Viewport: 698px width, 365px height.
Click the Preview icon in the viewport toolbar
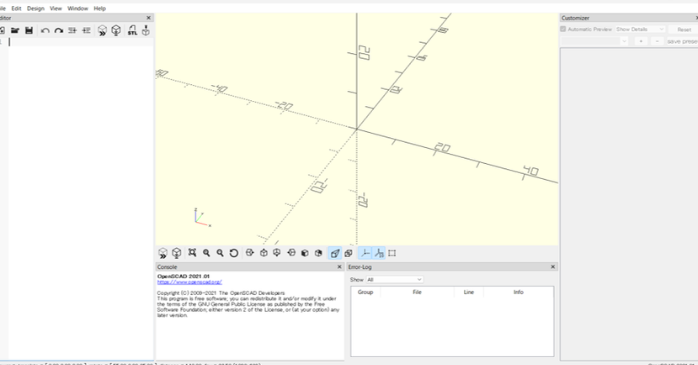coord(163,253)
